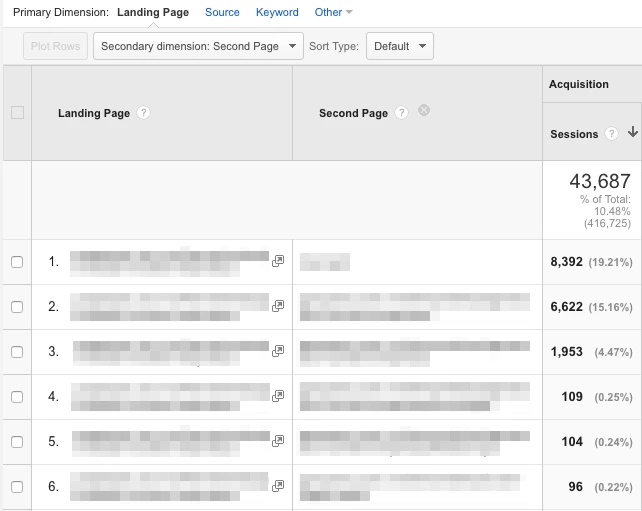
Task: Click Landing Page column header
Action: coord(94,113)
